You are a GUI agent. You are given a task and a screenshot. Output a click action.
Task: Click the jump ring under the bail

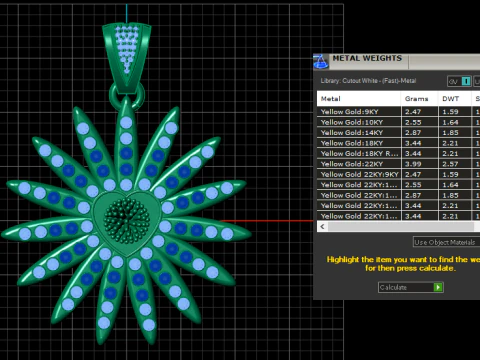point(127,96)
